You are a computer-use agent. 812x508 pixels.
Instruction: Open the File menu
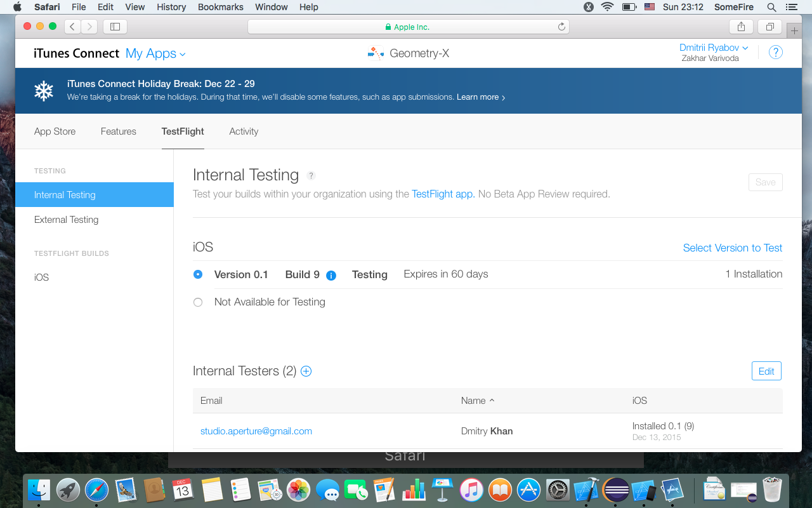79,7
